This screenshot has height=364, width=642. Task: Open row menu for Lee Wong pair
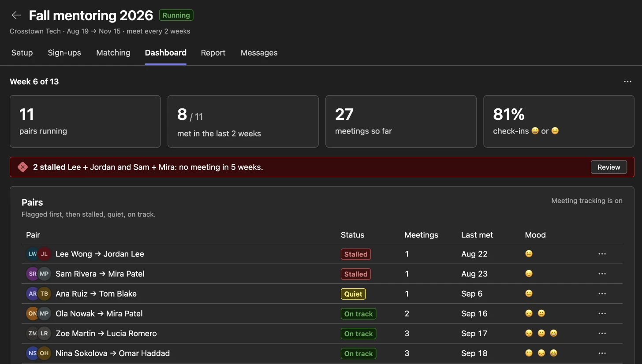tap(602, 254)
